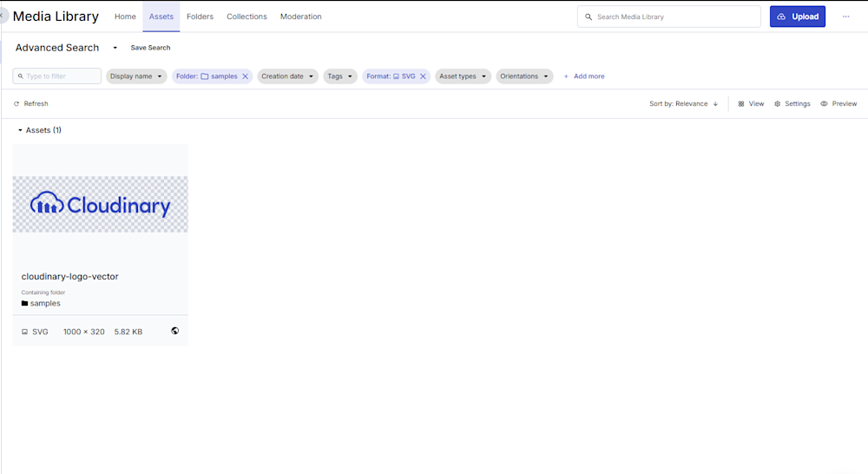868x474 pixels.
Task: Toggle the sort direction arrow
Action: (715, 103)
